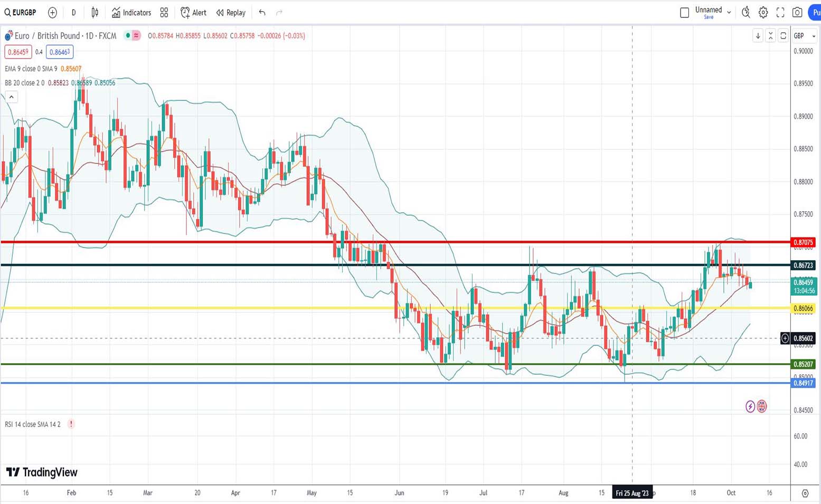Start bar Replay mode
Viewport: 821px width, 504px height.
(x=231, y=13)
